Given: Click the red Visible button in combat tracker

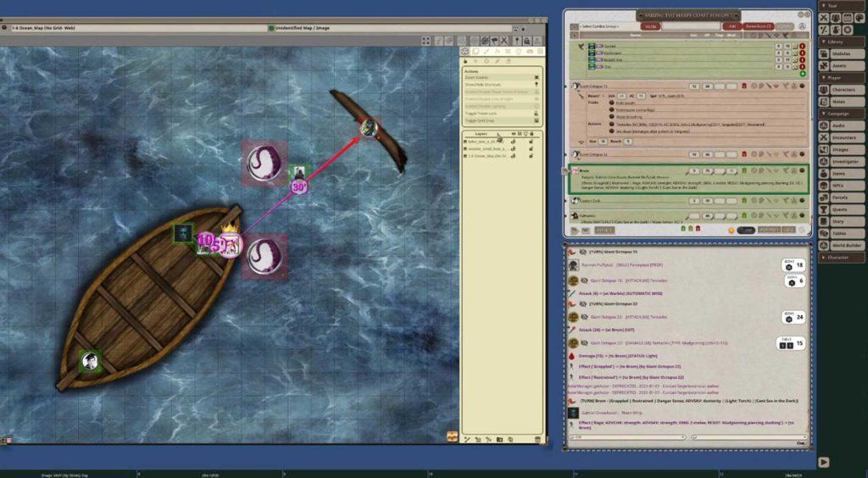Looking at the screenshot, I should coord(650,26).
